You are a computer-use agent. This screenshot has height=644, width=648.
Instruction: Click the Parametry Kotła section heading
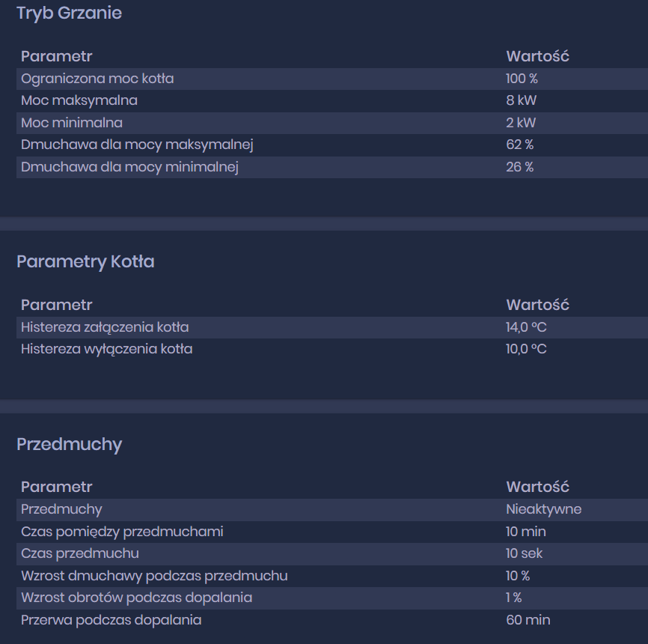pos(85,261)
